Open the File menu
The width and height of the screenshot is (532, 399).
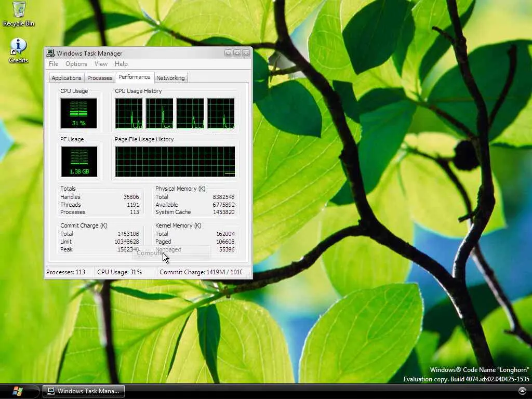[x=54, y=64]
